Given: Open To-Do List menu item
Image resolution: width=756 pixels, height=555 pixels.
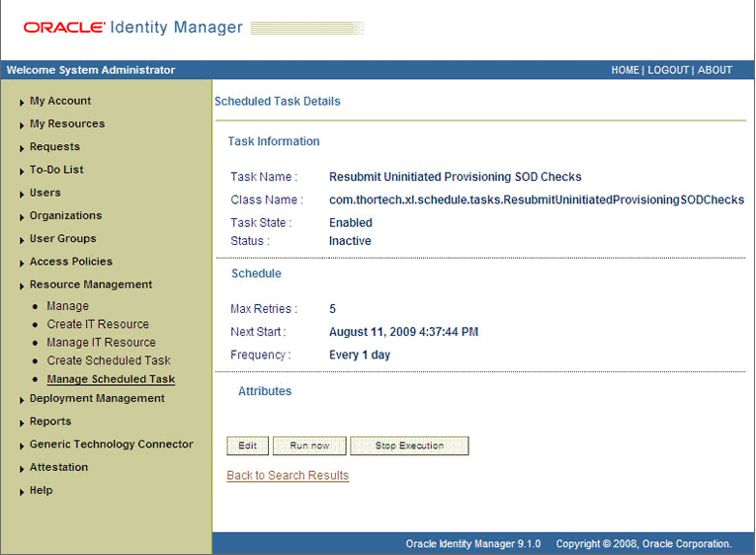Looking at the screenshot, I should [x=56, y=170].
